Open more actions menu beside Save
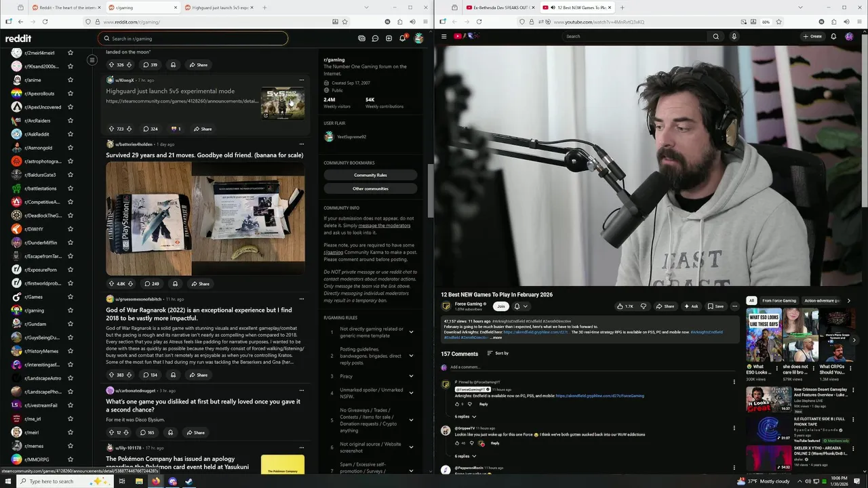 (x=734, y=306)
